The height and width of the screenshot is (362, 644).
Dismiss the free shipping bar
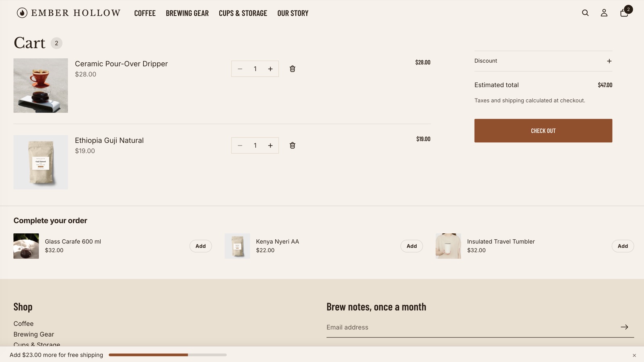pyautogui.click(x=634, y=356)
